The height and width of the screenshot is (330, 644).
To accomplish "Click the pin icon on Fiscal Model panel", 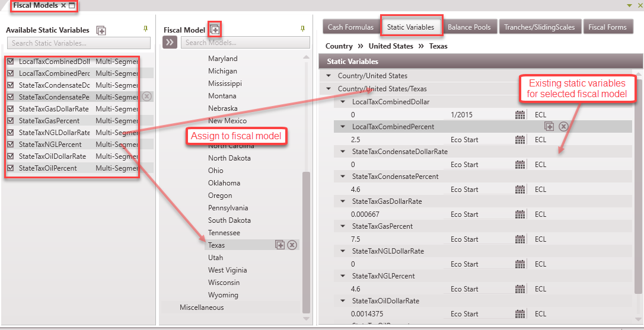I will (302, 28).
